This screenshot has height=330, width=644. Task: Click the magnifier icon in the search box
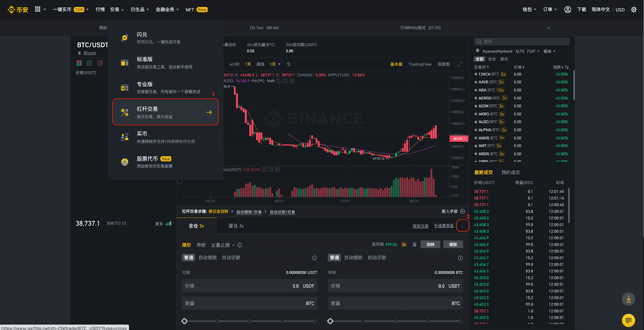coord(479,42)
